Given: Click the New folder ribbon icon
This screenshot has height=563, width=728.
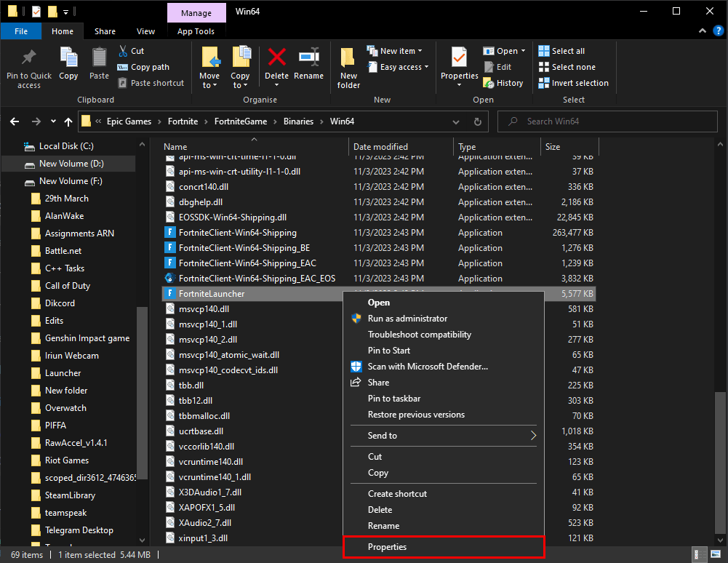Looking at the screenshot, I should pyautogui.click(x=348, y=58).
